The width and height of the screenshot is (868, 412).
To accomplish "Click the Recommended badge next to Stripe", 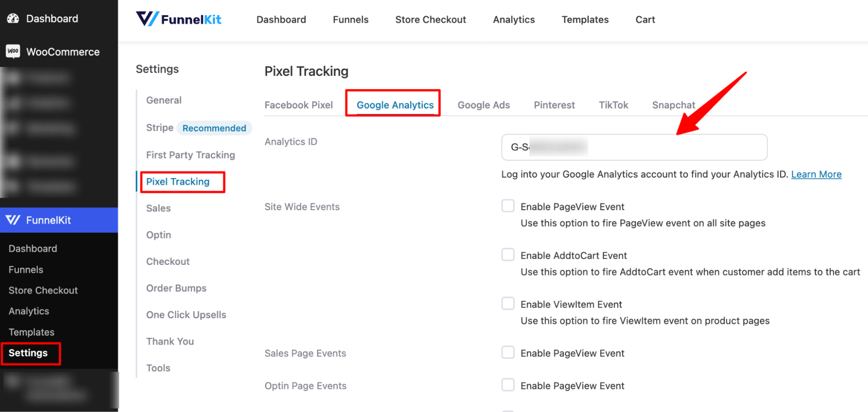I will click(214, 128).
